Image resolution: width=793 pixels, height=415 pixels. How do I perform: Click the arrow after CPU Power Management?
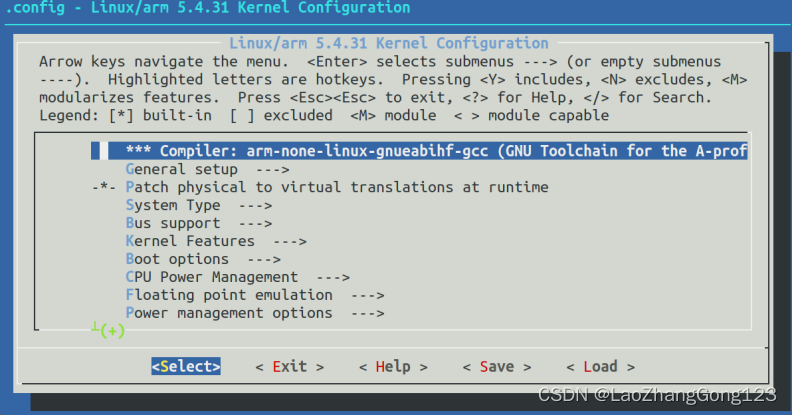(333, 278)
